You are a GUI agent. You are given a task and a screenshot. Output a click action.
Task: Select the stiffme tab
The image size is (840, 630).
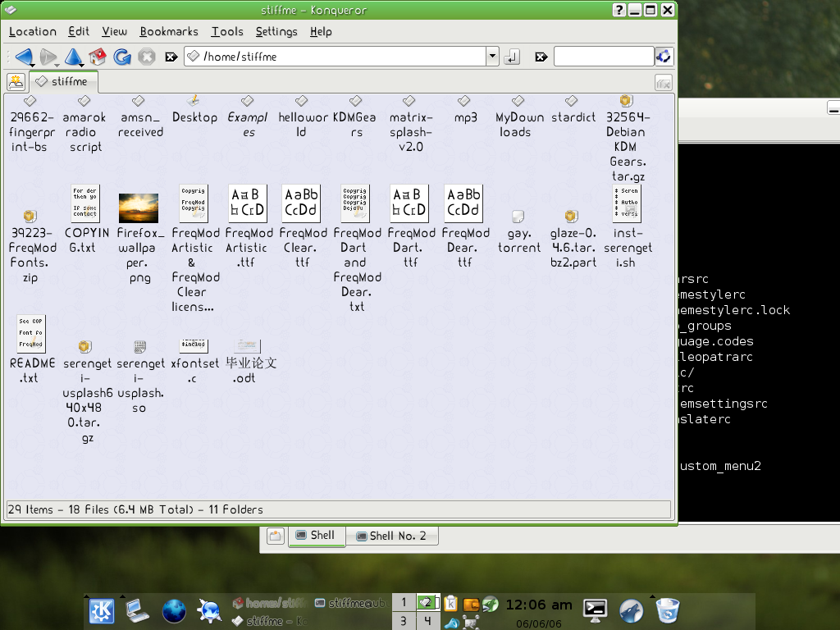click(x=63, y=81)
